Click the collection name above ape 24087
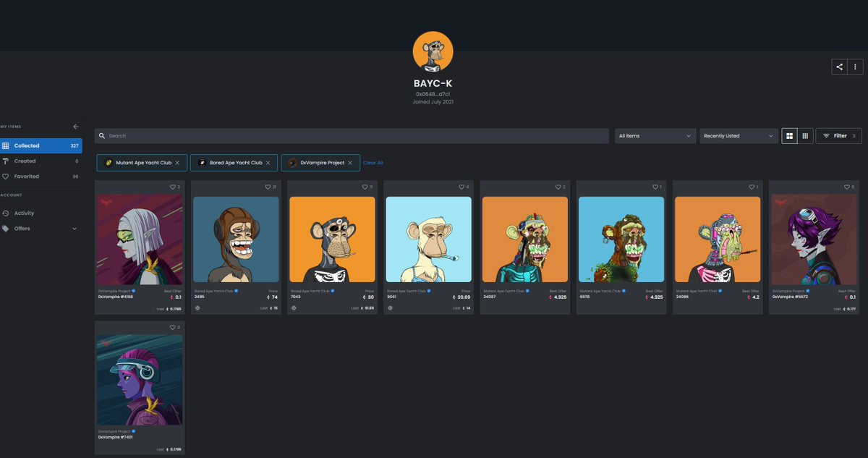Image resolution: width=868 pixels, height=458 pixels. pos(503,291)
